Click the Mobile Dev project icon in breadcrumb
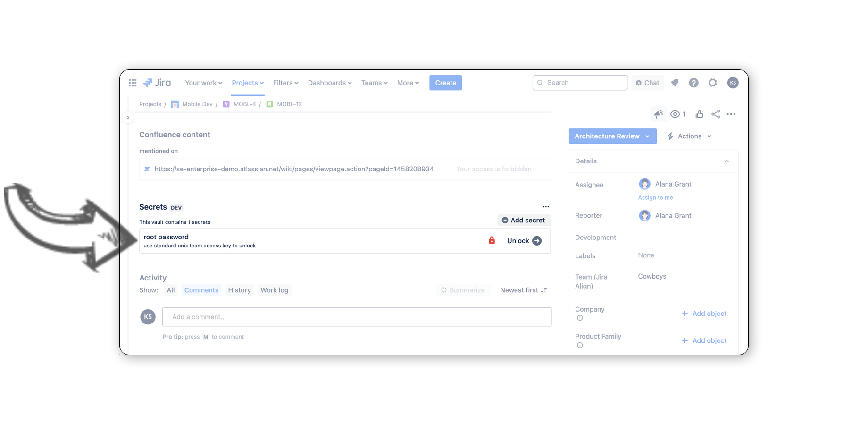 [x=175, y=104]
